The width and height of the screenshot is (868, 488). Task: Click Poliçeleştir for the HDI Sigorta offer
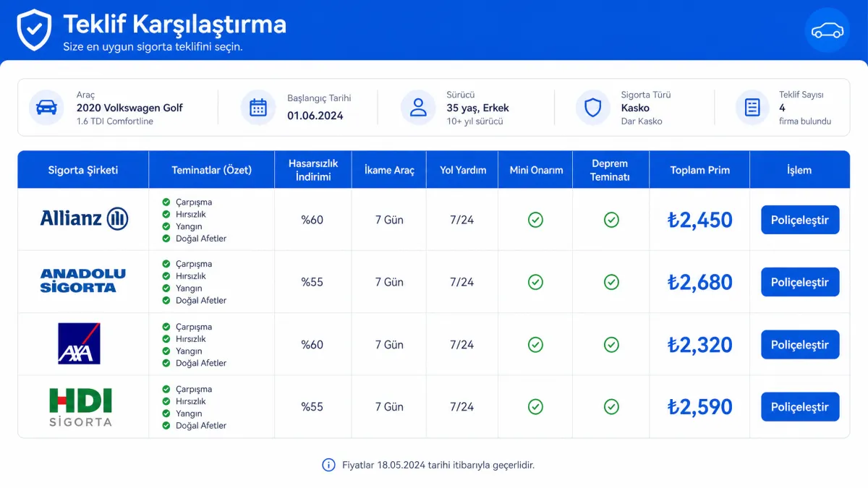pyautogui.click(x=800, y=407)
